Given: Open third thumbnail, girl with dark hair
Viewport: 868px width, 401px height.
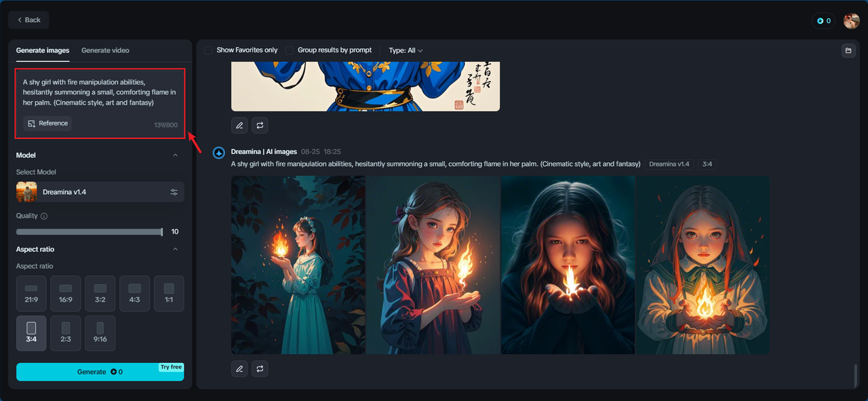Looking at the screenshot, I should tap(568, 265).
